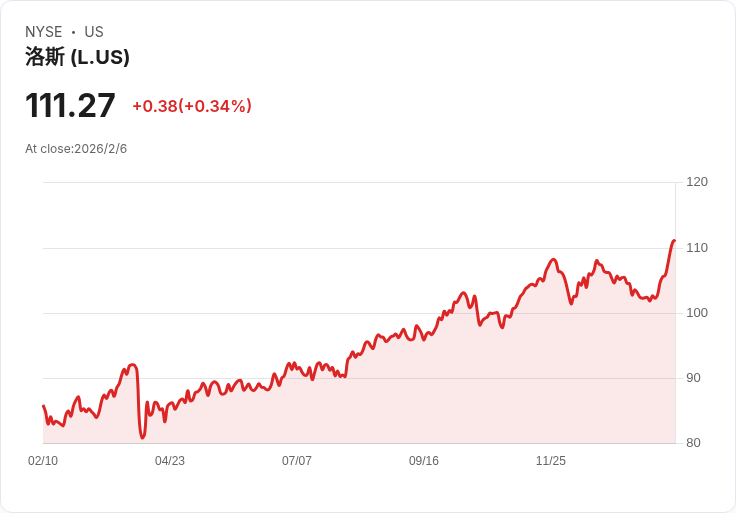The image size is (736, 513).
Task: Click the chart line's starting point at 02/10
Action: click(43, 406)
